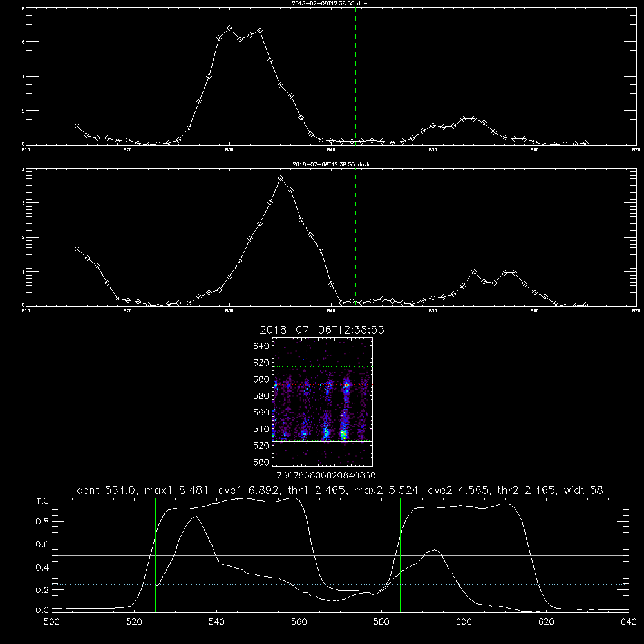Click the first diamond data point of dawn plot
The height and width of the screenshot is (644, 644).
click(x=77, y=126)
